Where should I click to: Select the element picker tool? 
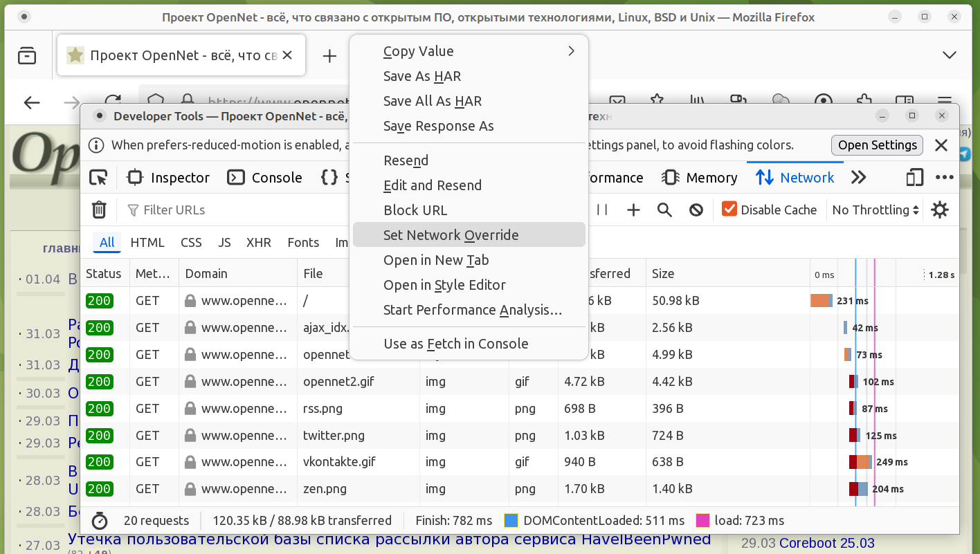(98, 178)
